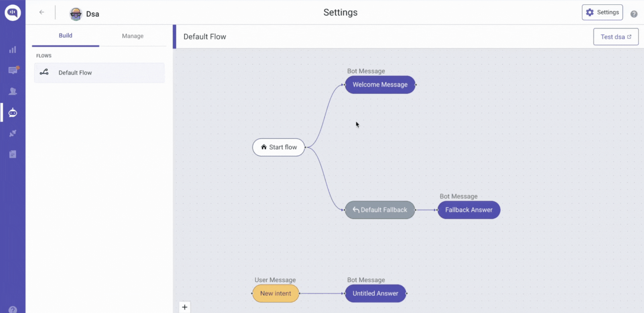This screenshot has height=313, width=644.
Task: Click the gear icon in Settings button
Action: pyautogui.click(x=590, y=12)
